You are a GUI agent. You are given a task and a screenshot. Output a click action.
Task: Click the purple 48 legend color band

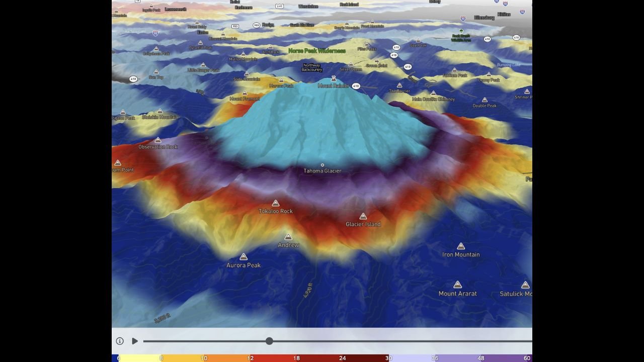pyautogui.click(x=480, y=358)
